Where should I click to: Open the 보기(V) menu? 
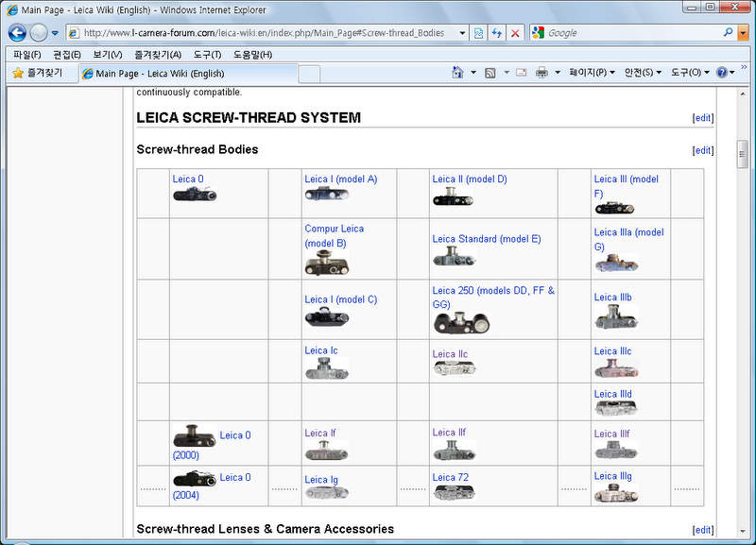tap(108, 55)
